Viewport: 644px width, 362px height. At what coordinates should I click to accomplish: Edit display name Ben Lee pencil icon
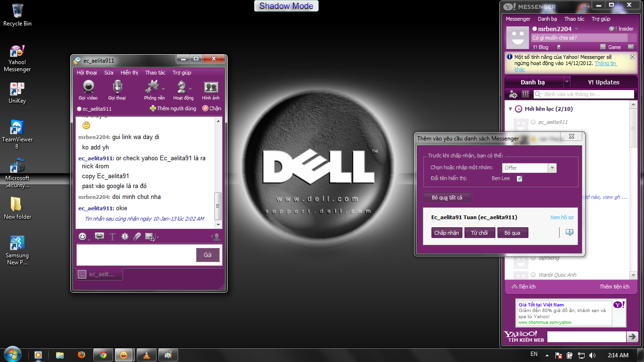(520, 179)
